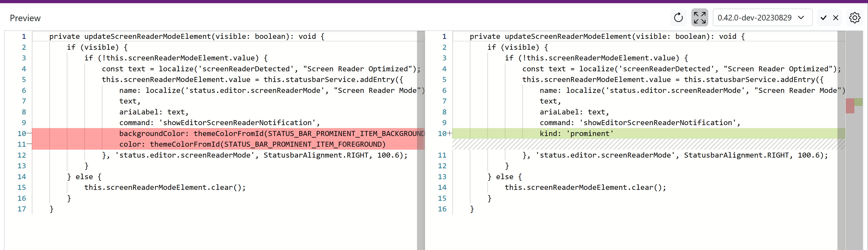This screenshot has width=868, height=250.
Task: Toggle rejection of the proposed diff
Action: coord(836,17)
